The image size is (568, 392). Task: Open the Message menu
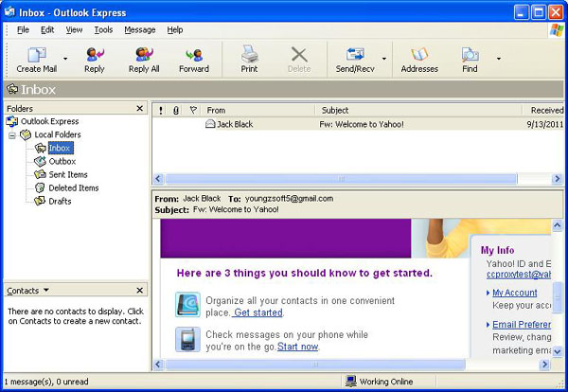pyautogui.click(x=140, y=29)
